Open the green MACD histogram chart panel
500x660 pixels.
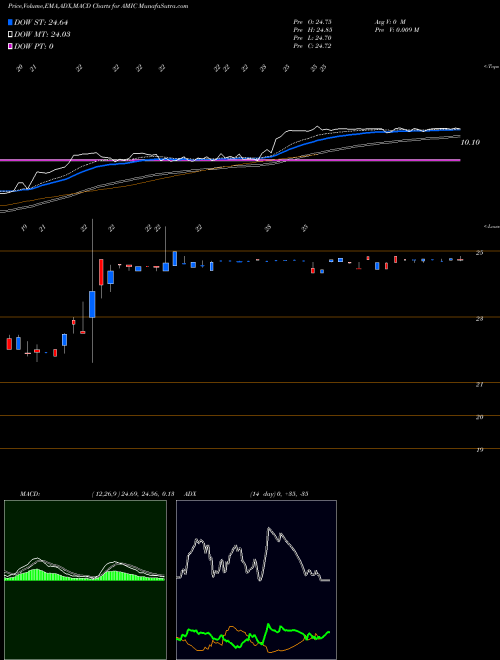coord(85,580)
